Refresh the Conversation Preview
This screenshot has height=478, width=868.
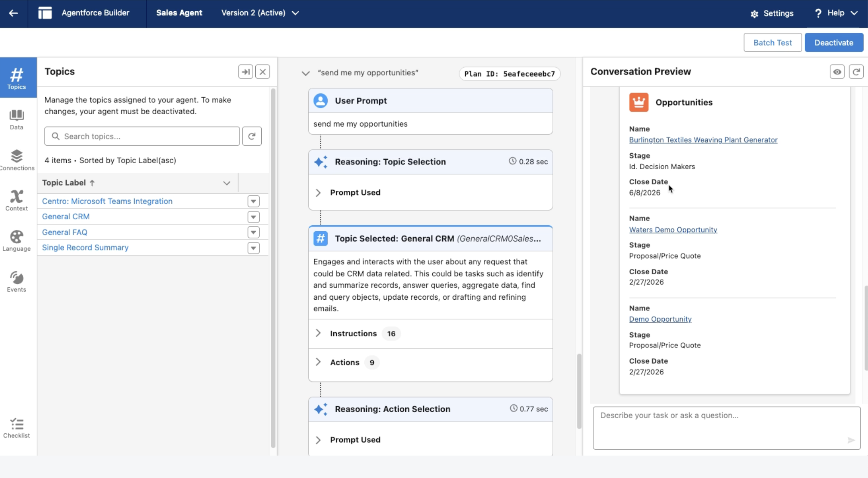click(x=856, y=72)
